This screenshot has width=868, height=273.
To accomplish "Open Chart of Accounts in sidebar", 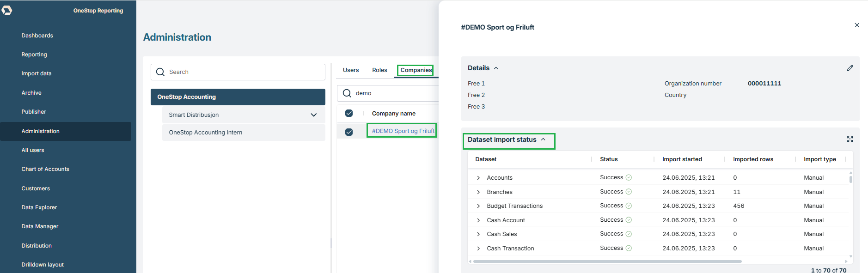I will click(x=45, y=169).
